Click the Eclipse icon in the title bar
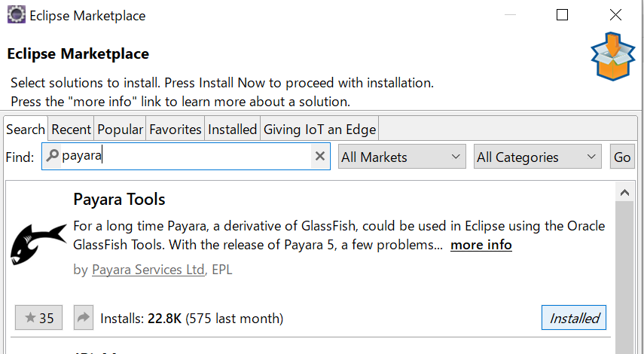The image size is (644, 354). click(x=17, y=15)
